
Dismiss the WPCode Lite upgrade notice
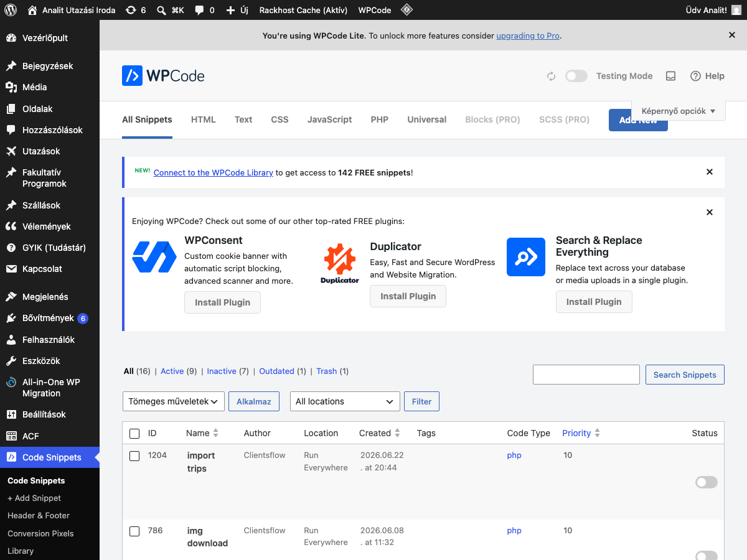[732, 35]
